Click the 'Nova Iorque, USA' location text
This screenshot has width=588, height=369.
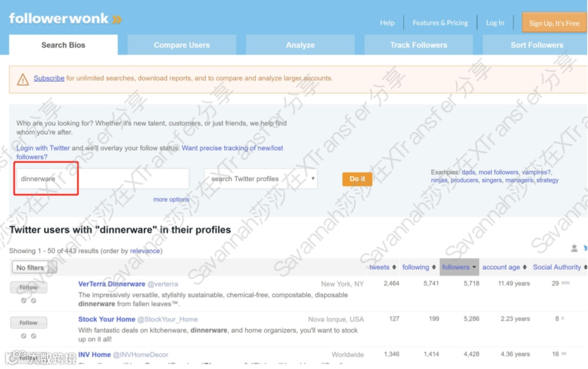point(336,319)
